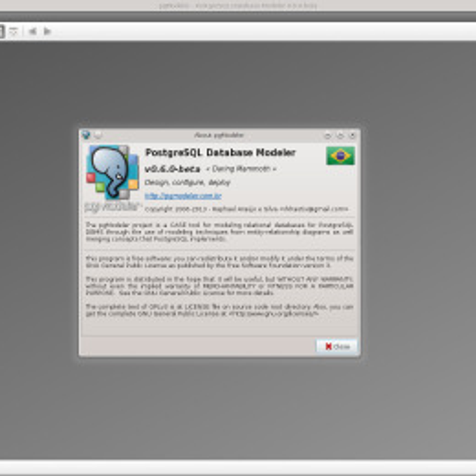This screenshot has width=476, height=476.
Task: Open the window menu icon on About dialog title bar
Action: coord(86,135)
